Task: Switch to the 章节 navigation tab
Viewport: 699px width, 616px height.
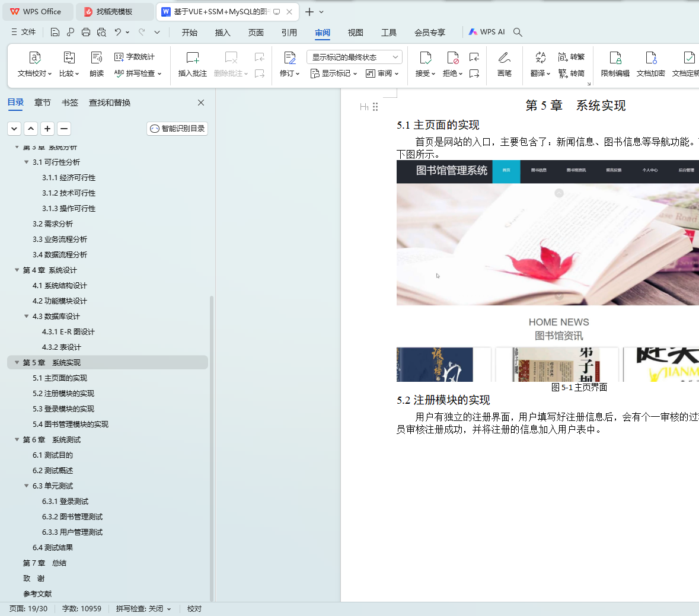Action: click(42, 103)
